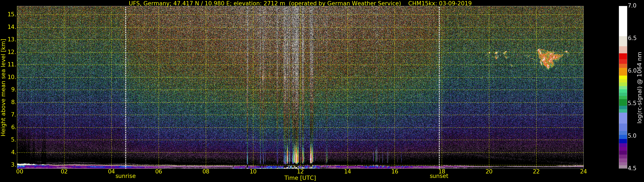Click the "7.0" colorbar value
Screen dimensions: 644x182
click(632, 6)
